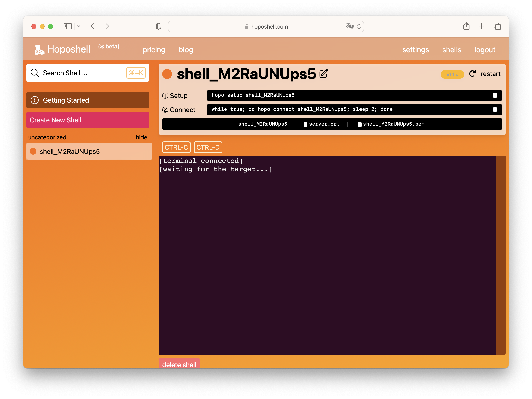Click the Connect step label
This screenshot has height=399, width=532.
pyautogui.click(x=179, y=110)
